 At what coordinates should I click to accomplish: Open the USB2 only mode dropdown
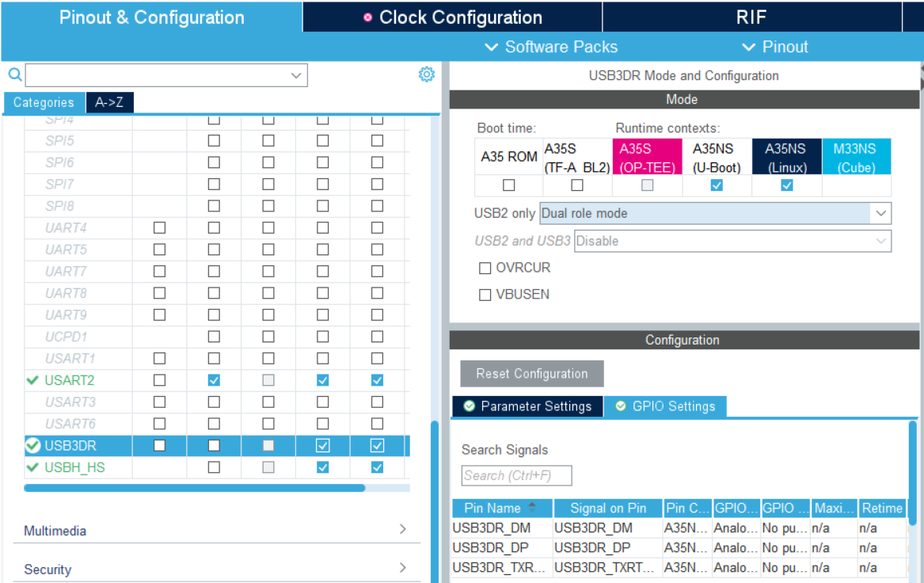point(715,213)
